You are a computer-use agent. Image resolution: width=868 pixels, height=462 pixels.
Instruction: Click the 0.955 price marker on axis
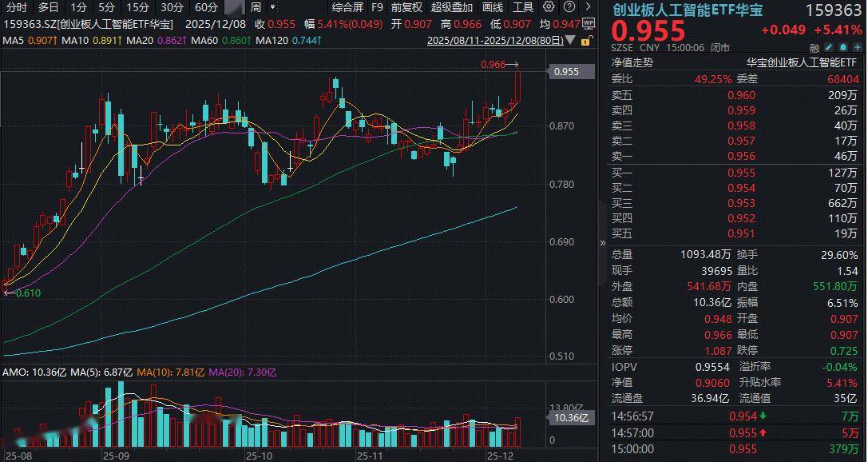point(570,72)
